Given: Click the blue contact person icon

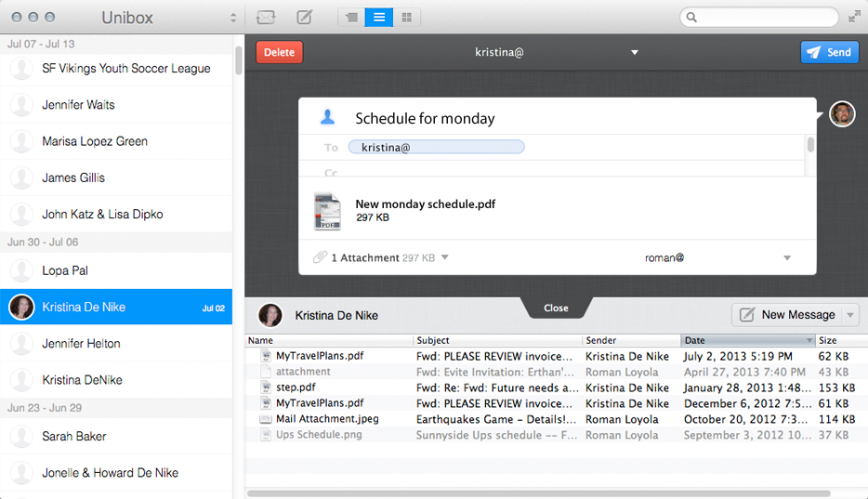Looking at the screenshot, I should pyautogui.click(x=328, y=117).
